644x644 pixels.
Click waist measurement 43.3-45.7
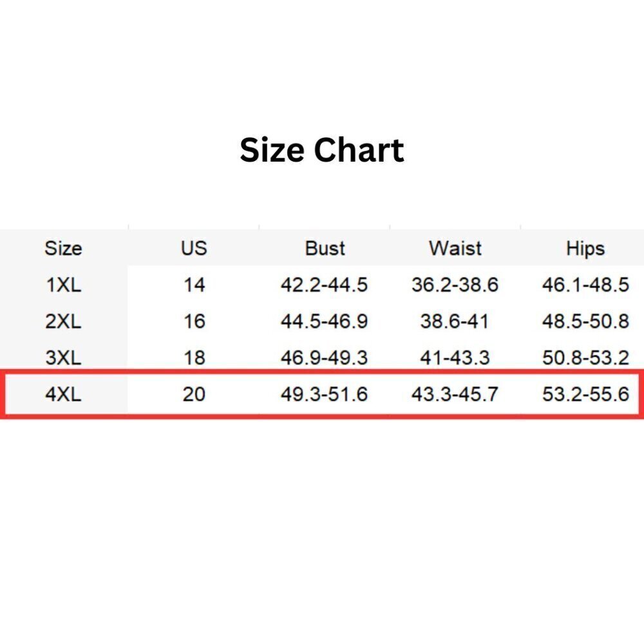click(455, 394)
